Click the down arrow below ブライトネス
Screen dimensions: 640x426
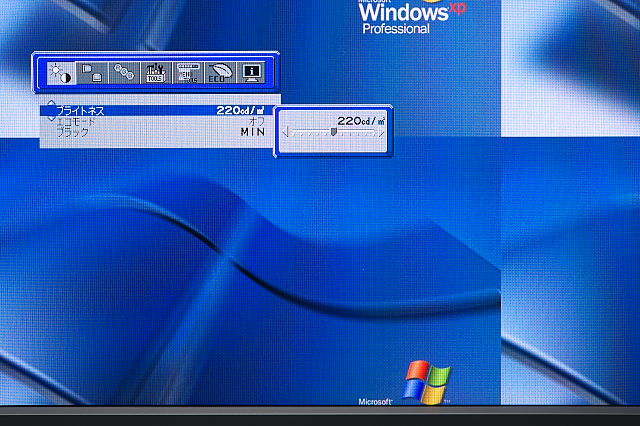[51, 116]
